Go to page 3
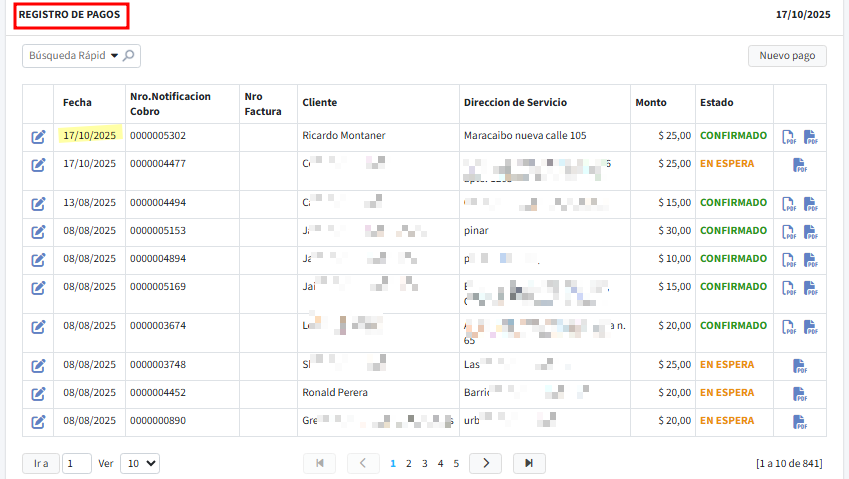849x479 pixels. tap(425, 464)
